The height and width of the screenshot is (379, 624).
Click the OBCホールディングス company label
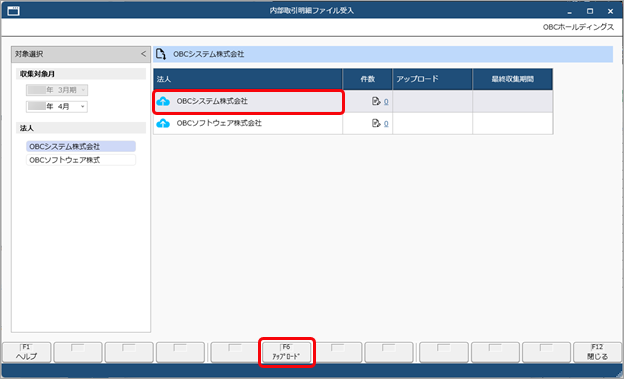pyautogui.click(x=578, y=27)
